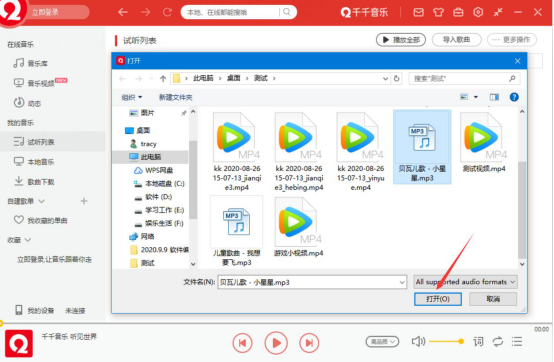Switch to mini mode icon

(498, 13)
